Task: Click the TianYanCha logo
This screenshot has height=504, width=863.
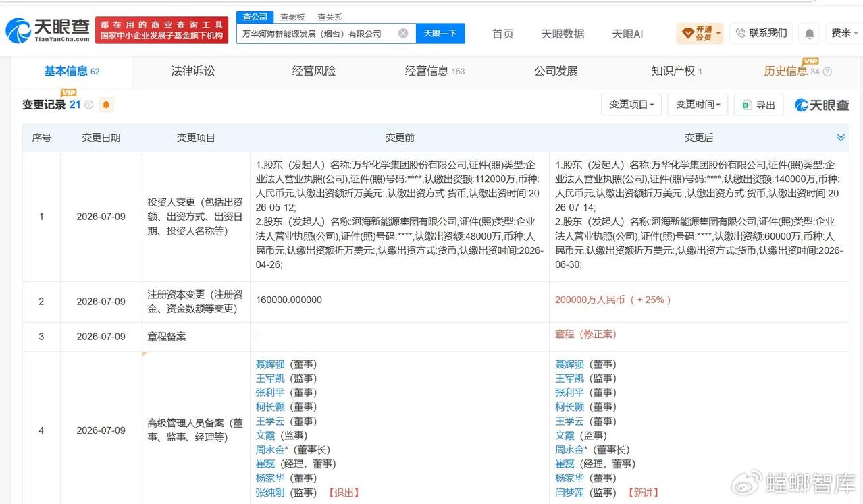Action: pos(47,30)
